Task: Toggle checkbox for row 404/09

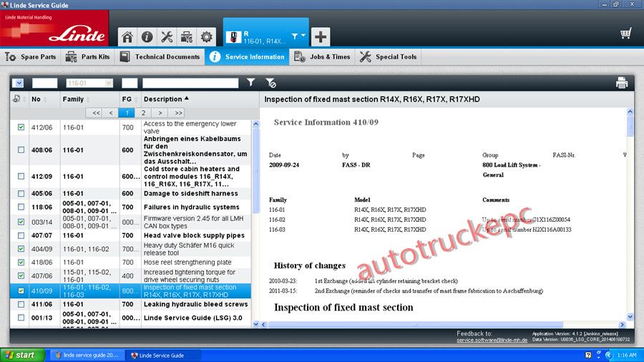Action: [21, 249]
